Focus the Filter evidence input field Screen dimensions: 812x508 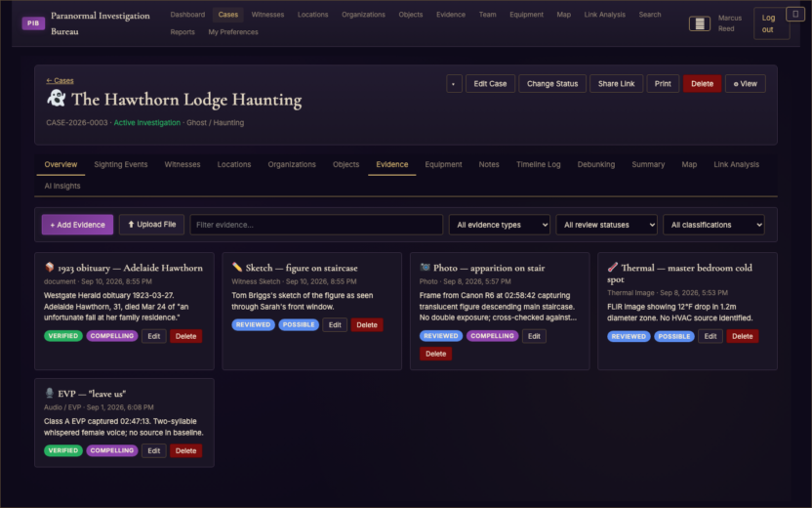316,225
